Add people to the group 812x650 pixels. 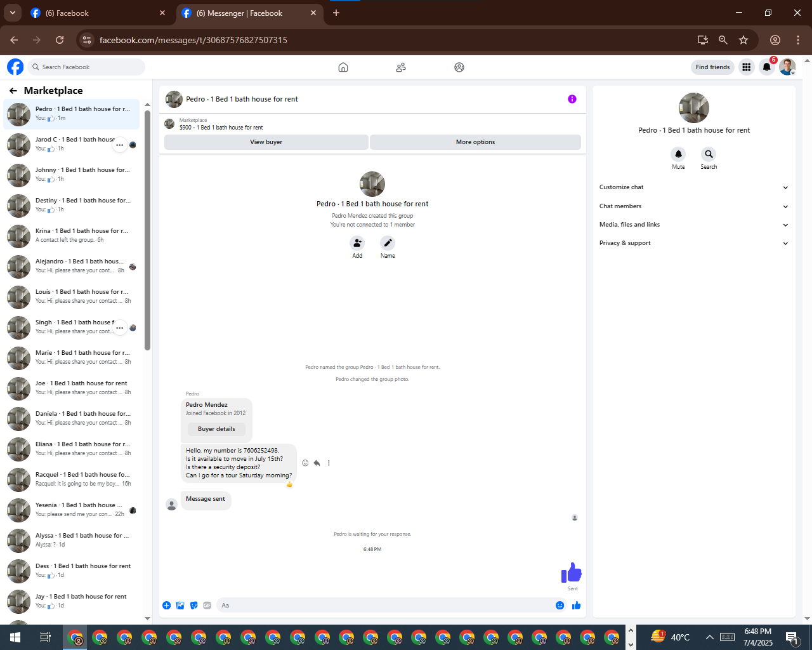[x=357, y=243]
